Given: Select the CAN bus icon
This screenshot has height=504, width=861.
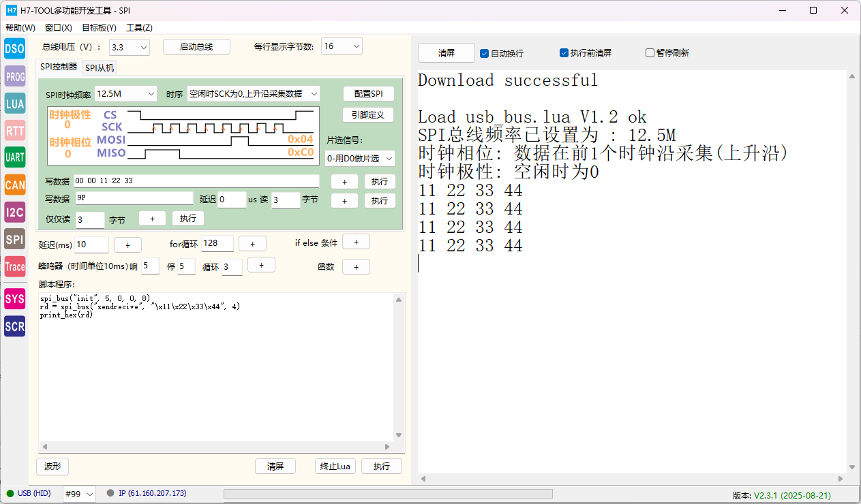Looking at the screenshot, I should click(x=14, y=185).
